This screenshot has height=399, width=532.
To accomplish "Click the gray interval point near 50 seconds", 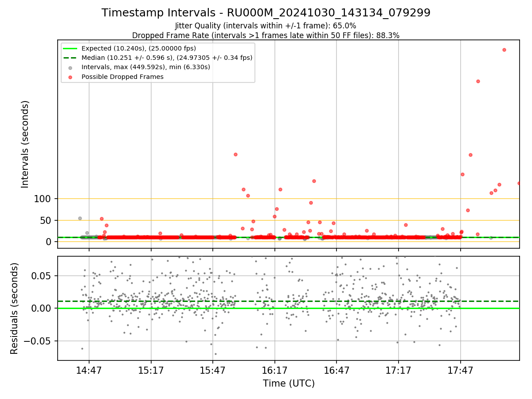I will tap(80, 218).
